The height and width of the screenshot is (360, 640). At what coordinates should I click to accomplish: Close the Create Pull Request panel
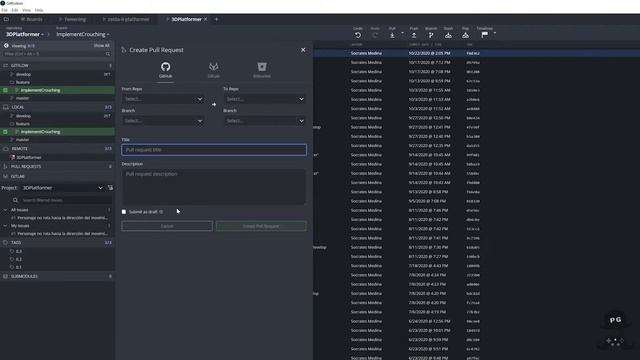pos(303,50)
